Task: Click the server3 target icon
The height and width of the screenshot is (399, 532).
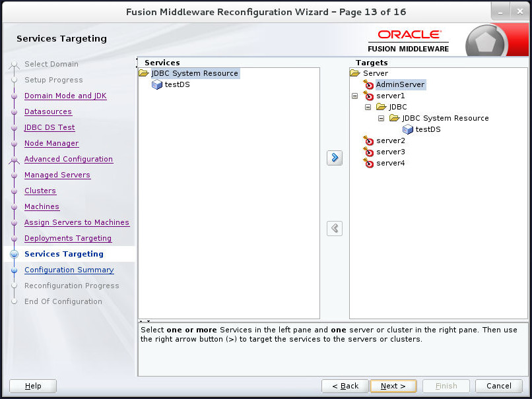Action: [368, 152]
